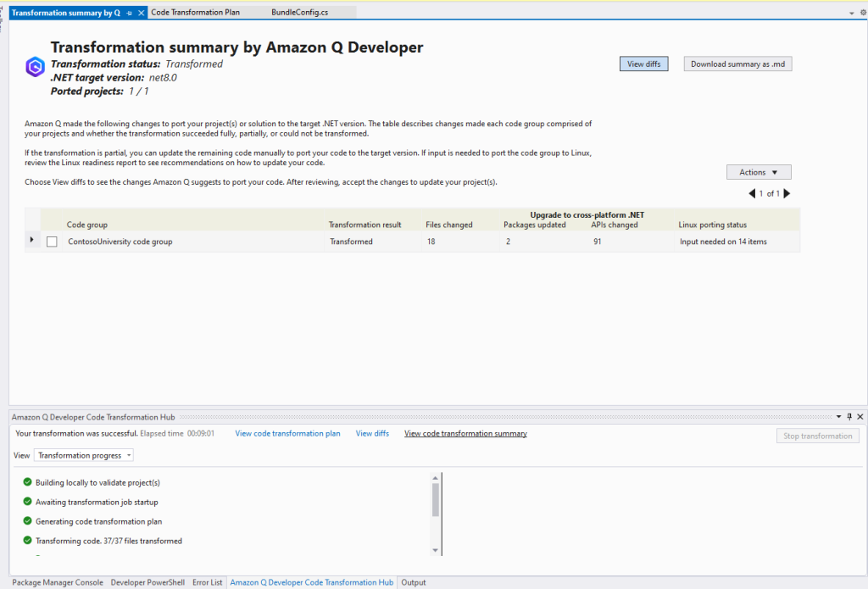This screenshot has width=868, height=589.
Task: Click the APIs changed value 91
Action: click(597, 242)
